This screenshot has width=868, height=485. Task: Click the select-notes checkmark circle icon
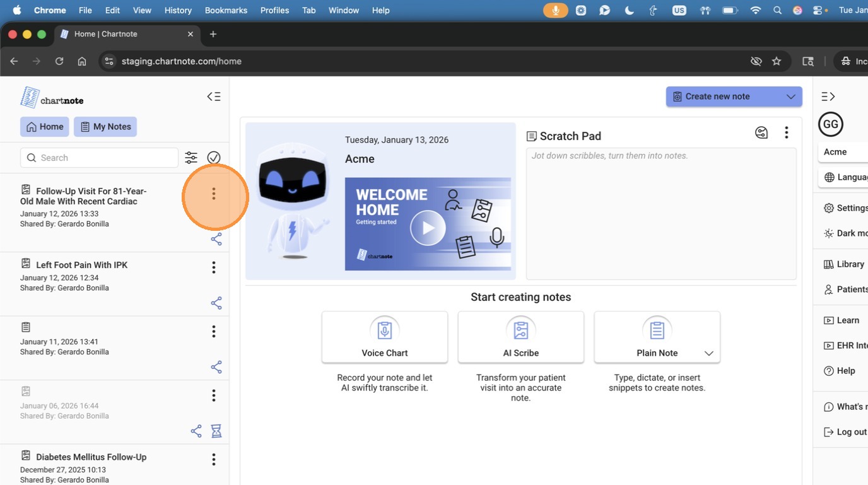(214, 158)
